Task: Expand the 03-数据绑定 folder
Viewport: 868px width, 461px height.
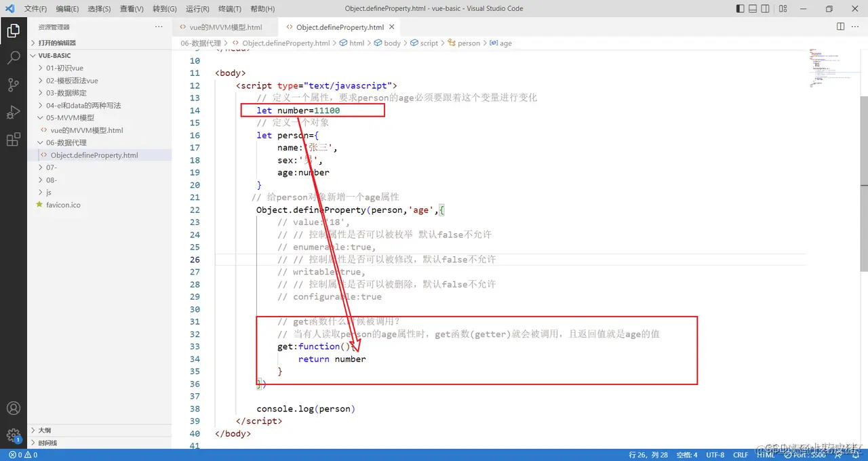Action: [x=100, y=93]
